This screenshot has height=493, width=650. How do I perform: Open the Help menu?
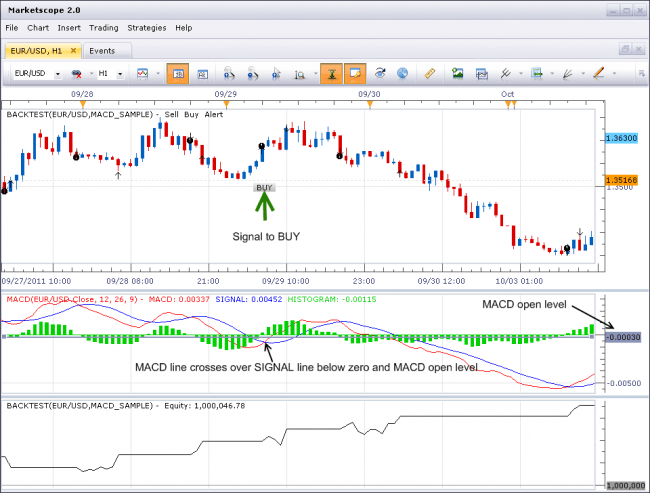tap(184, 28)
